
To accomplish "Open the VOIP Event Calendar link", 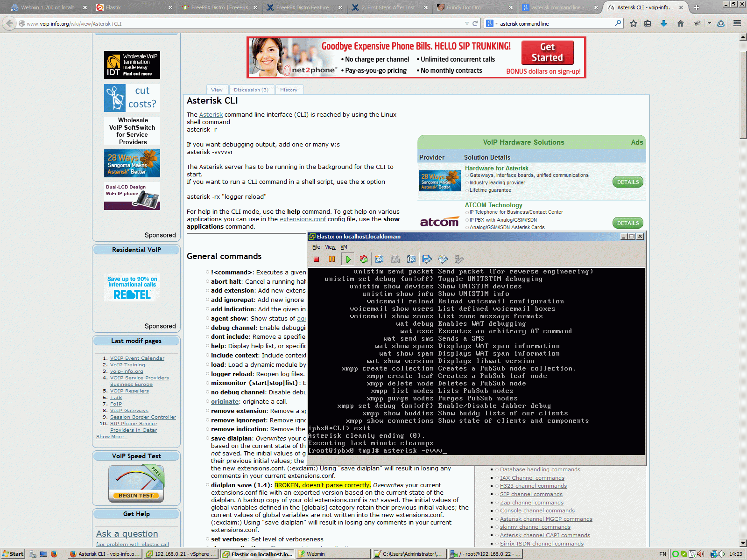I will click(137, 358).
